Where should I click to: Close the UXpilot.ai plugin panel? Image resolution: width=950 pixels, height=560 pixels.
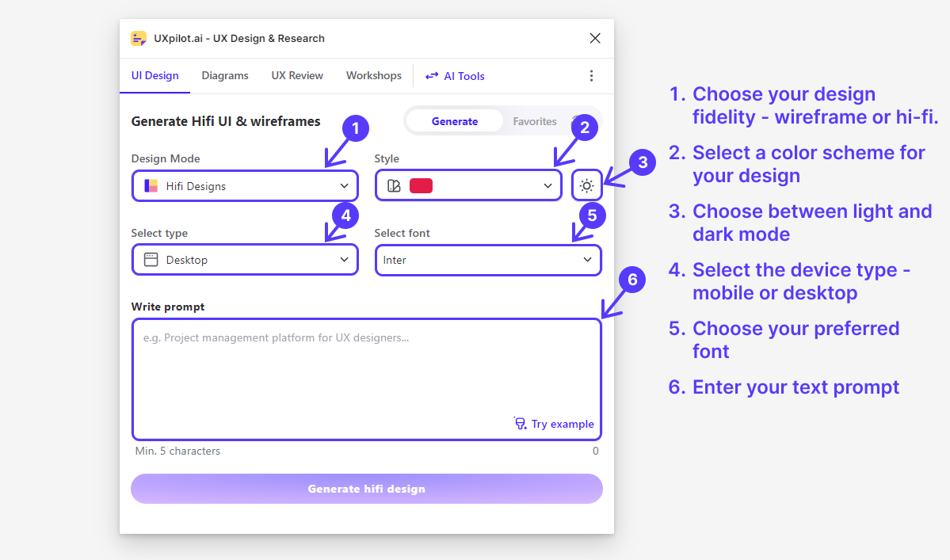(x=595, y=38)
